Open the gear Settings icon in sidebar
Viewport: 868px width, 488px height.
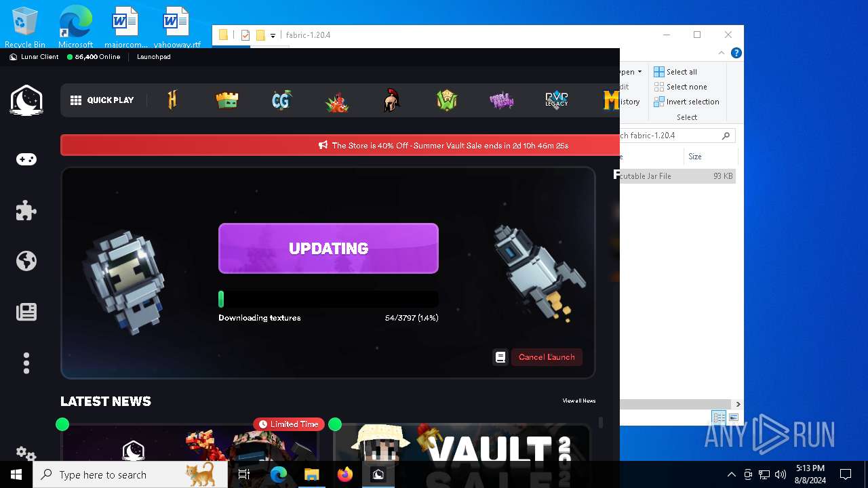(x=26, y=453)
